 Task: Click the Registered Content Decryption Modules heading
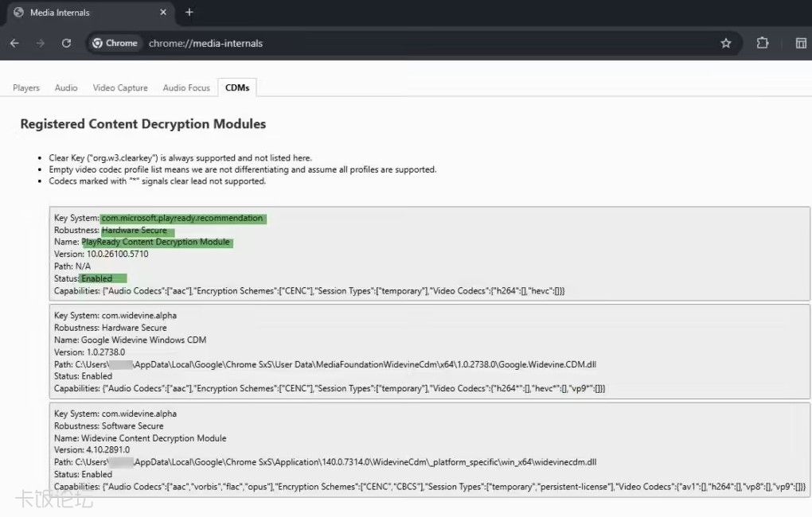143,124
